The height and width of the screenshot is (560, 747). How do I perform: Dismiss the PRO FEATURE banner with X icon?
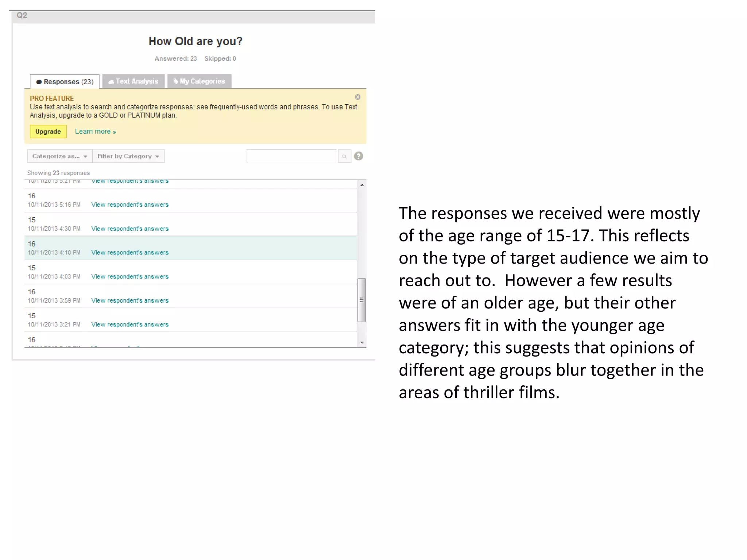pos(357,97)
